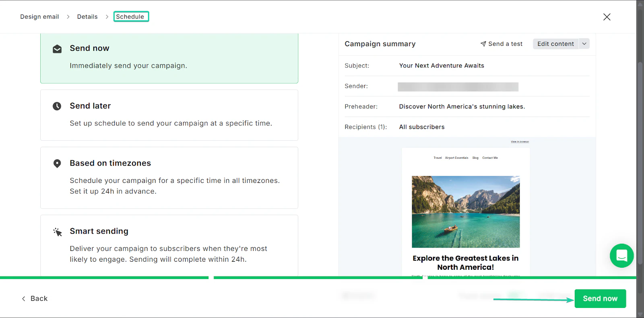Click the preheader text about stunning lakes
The width and height of the screenshot is (644, 318).
(x=462, y=107)
